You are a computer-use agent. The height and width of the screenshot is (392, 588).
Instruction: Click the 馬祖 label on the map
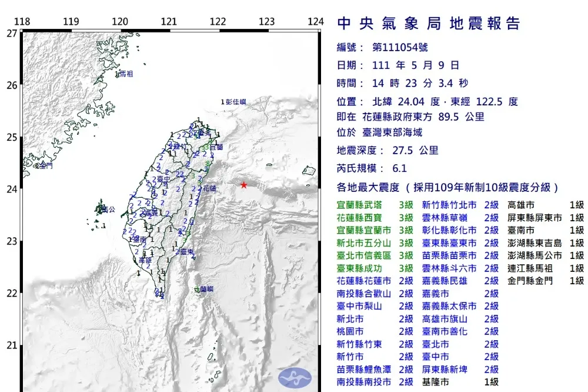pyautogui.click(x=126, y=74)
